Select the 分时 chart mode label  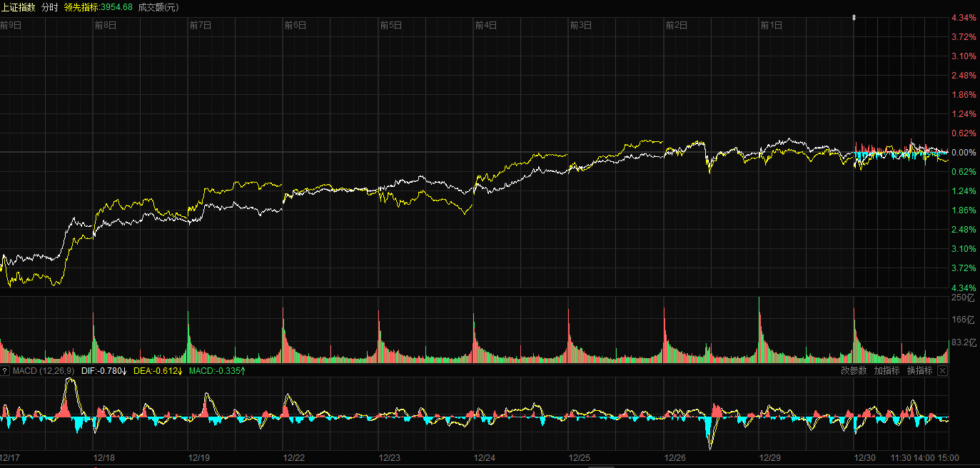(49, 6)
